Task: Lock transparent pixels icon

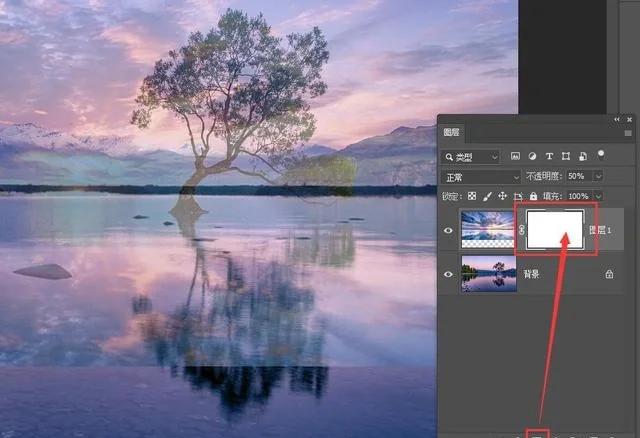Action: point(472,196)
